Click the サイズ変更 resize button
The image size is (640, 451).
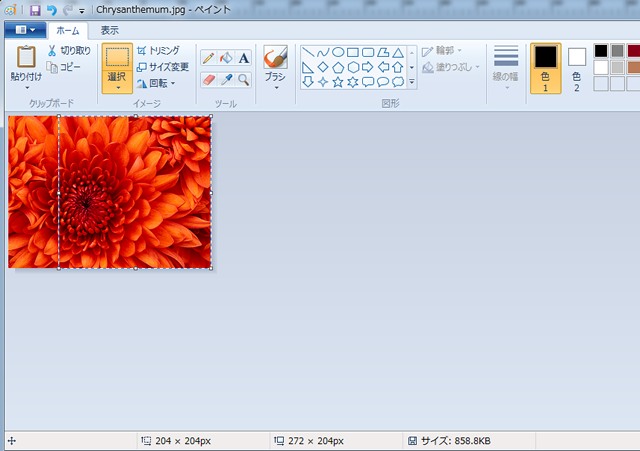[x=162, y=67]
